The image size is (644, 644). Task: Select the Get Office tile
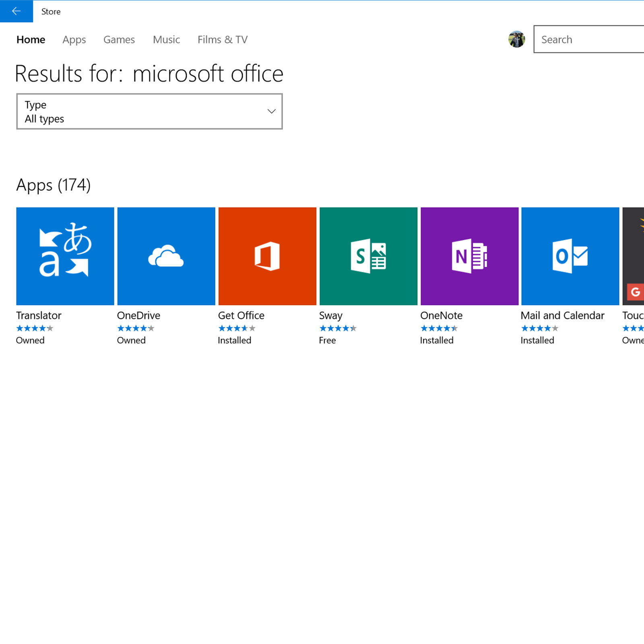tap(267, 256)
